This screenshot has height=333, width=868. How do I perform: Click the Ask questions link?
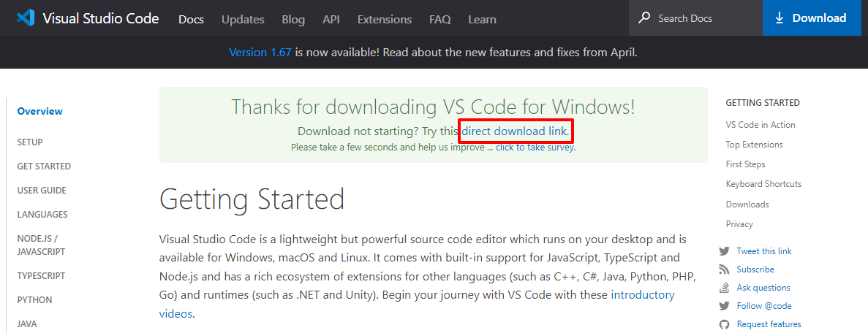click(763, 288)
